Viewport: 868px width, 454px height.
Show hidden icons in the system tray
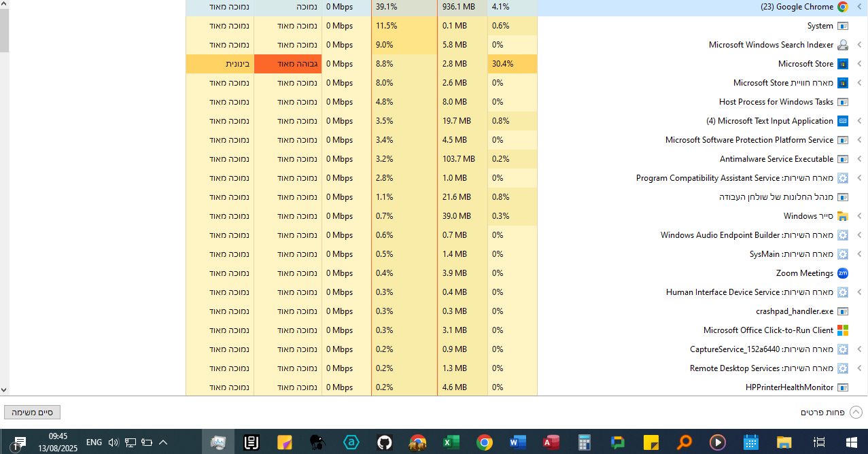tap(163, 442)
